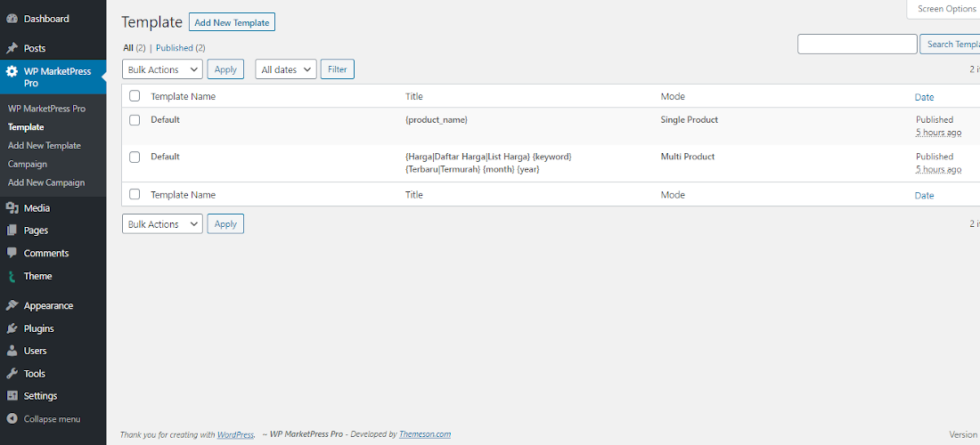Click the Theme icon in sidebar
The width and height of the screenshot is (980, 445).
pos(12,276)
